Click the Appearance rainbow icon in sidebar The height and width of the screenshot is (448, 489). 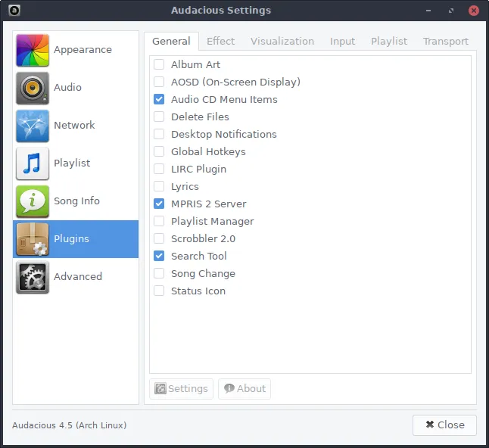33,50
